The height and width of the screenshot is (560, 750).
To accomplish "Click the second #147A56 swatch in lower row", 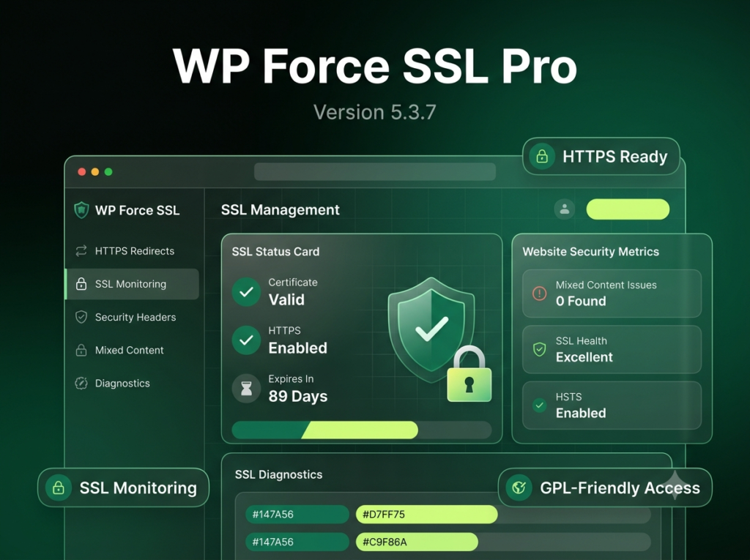I will tap(297, 542).
